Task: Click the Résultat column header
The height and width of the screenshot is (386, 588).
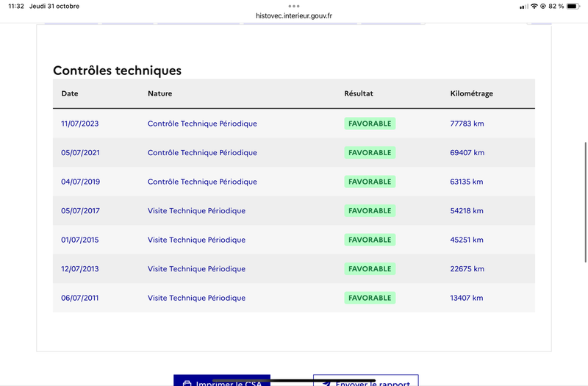Action: coord(359,93)
